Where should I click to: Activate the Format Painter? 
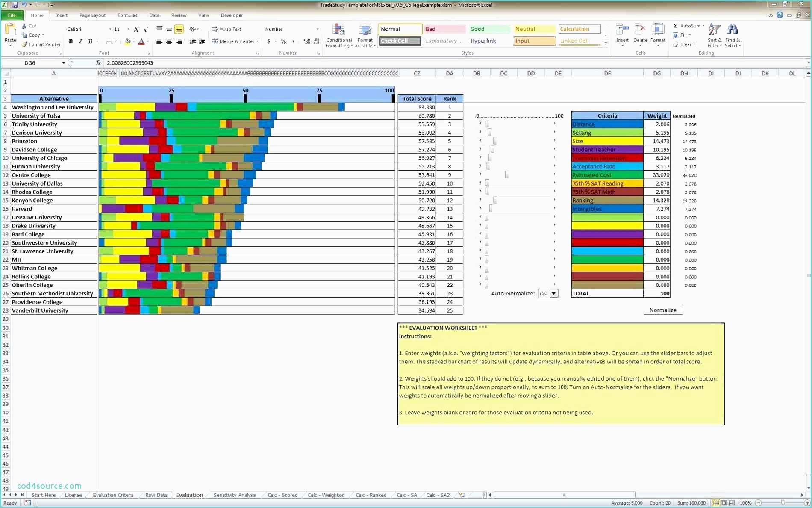(x=41, y=44)
